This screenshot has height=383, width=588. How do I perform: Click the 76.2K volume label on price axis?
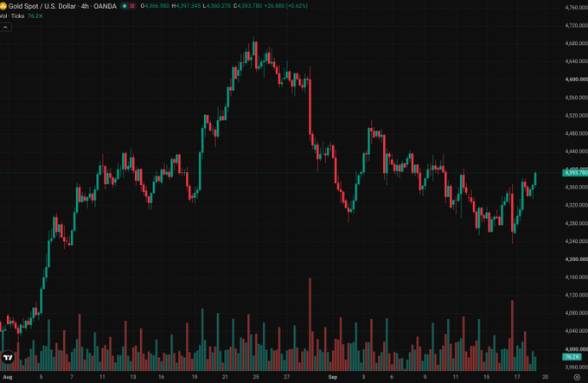pos(572,357)
